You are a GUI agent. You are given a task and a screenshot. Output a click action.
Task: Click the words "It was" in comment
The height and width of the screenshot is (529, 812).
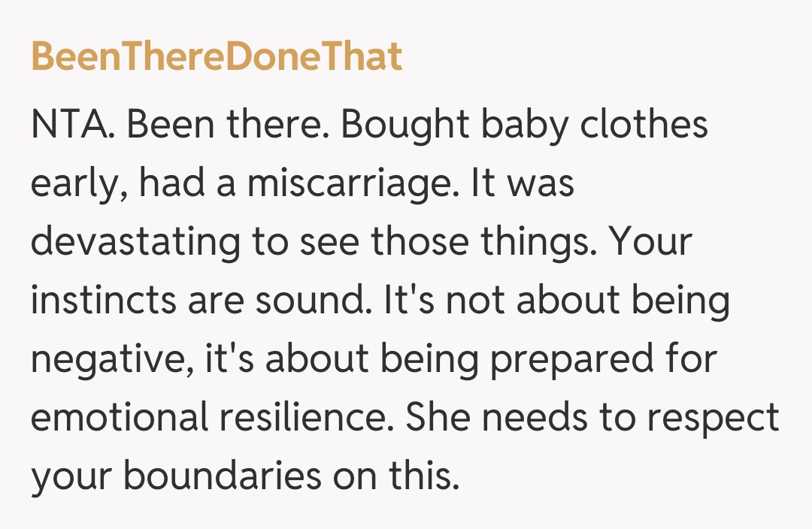(523, 184)
